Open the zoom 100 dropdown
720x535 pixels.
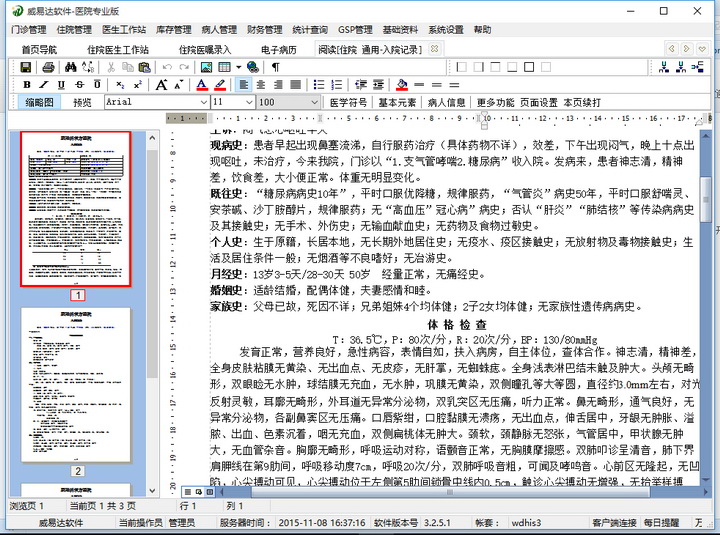(x=314, y=102)
